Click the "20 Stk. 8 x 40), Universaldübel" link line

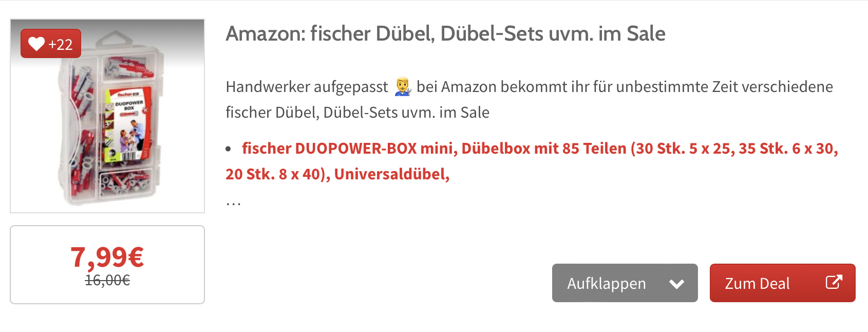(337, 174)
